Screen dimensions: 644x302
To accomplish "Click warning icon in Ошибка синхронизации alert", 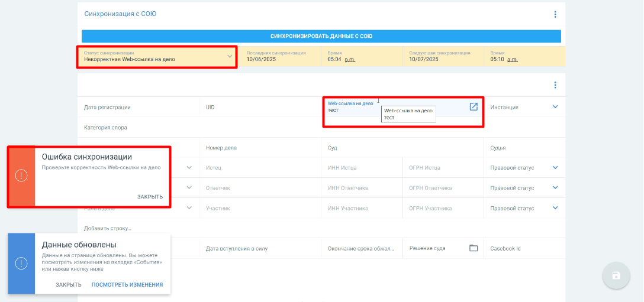I will (x=21, y=176).
